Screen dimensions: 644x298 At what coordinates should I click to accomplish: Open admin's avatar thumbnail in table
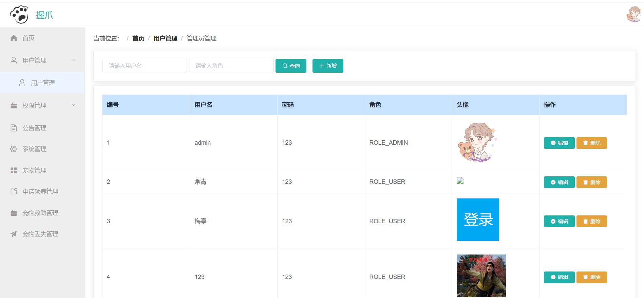[x=478, y=143]
